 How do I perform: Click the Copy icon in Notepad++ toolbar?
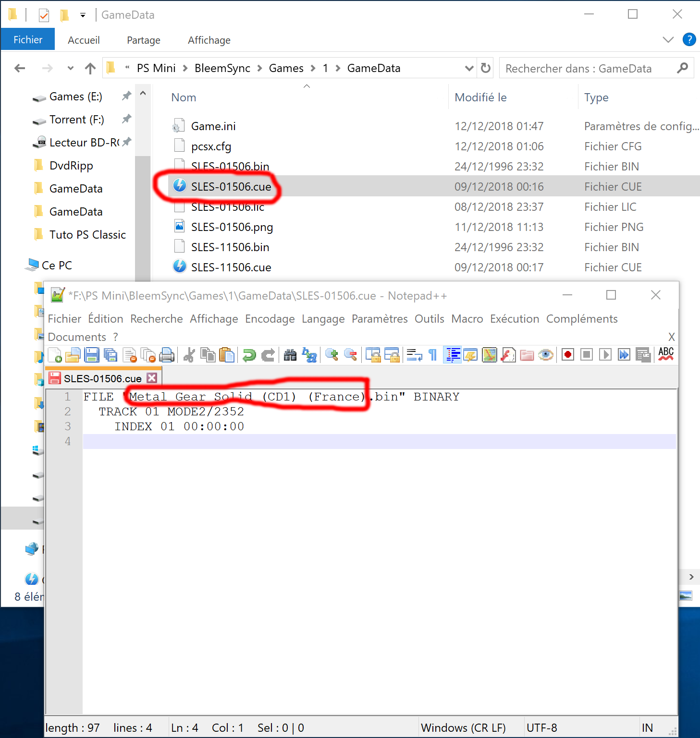point(208,355)
